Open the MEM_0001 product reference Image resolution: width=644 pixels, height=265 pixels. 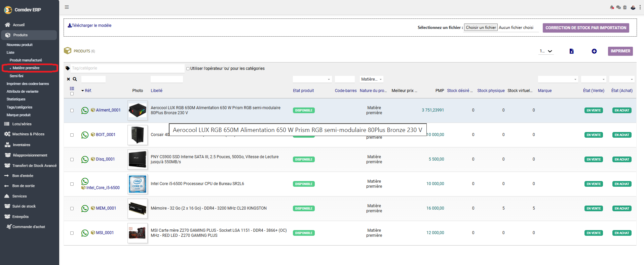[106, 208]
